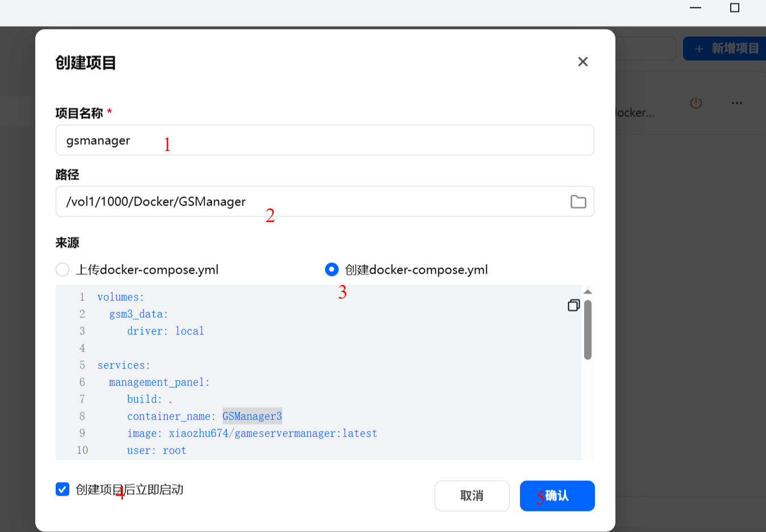Click line number 5 beside services
The height and width of the screenshot is (532, 766).
tap(82, 365)
